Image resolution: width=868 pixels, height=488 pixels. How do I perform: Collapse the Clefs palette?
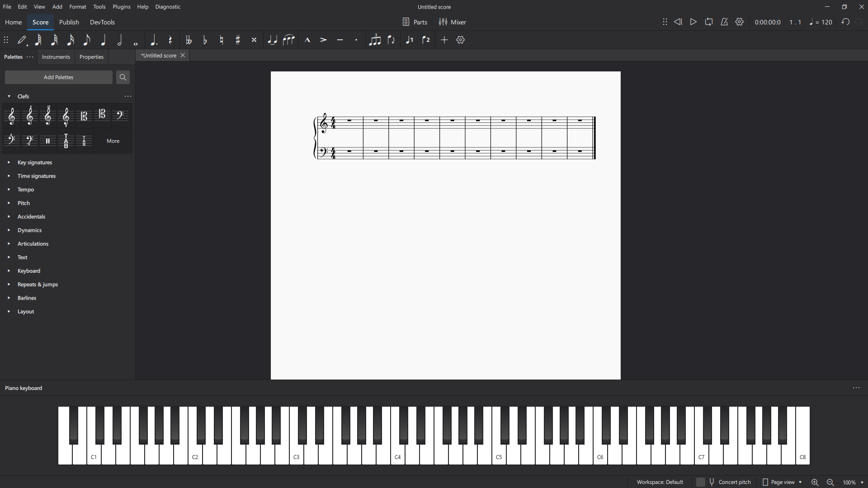pos(9,96)
